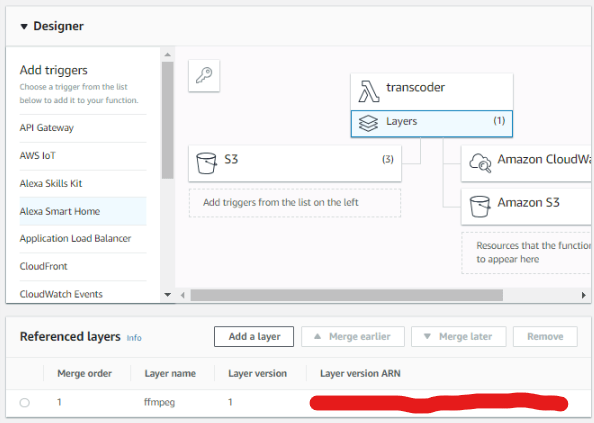594x423 pixels.
Task: Open Referenced layers Info link
Action: coord(134,338)
